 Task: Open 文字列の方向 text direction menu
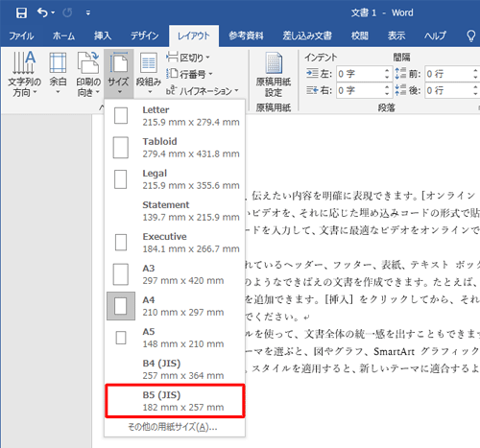coord(25,74)
